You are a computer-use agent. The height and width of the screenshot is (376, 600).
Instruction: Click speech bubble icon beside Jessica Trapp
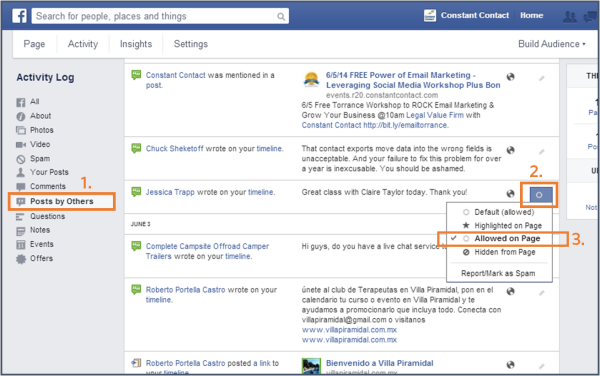[136, 192]
